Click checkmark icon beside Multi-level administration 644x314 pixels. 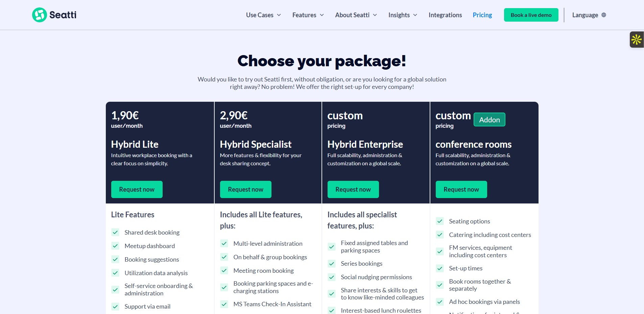click(224, 244)
